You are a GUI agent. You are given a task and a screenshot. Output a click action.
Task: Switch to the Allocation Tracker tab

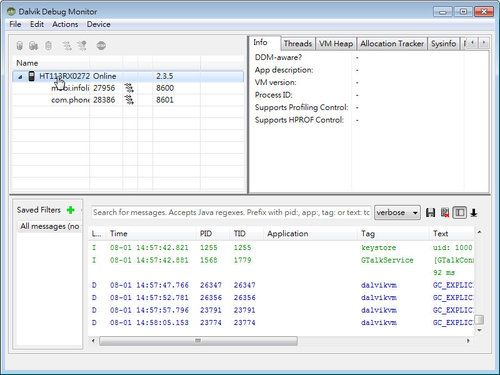coord(392,44)
